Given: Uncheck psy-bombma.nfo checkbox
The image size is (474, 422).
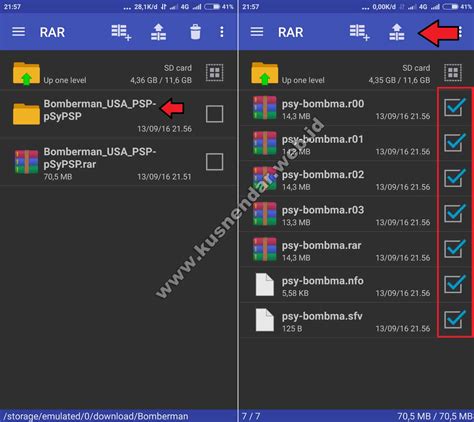Looking at the screenshot, I should 454,284.
